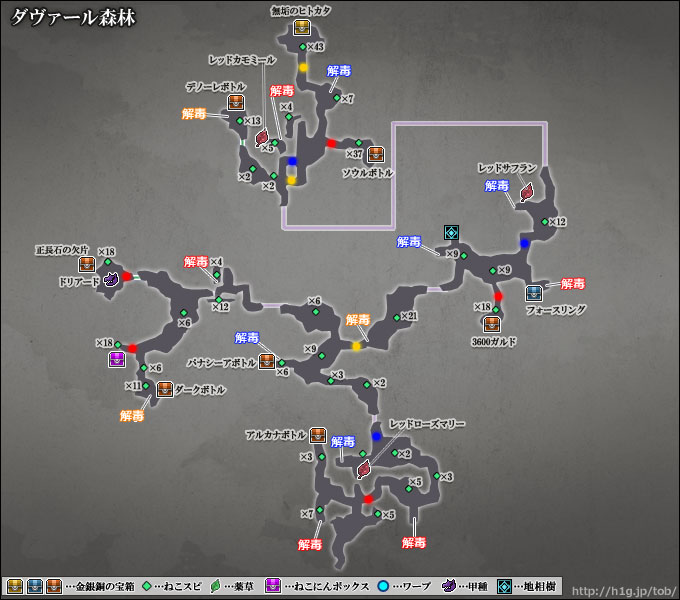Click the パナシーアボトル chest icon
680x600 pixels.
[x=267, y=361]
